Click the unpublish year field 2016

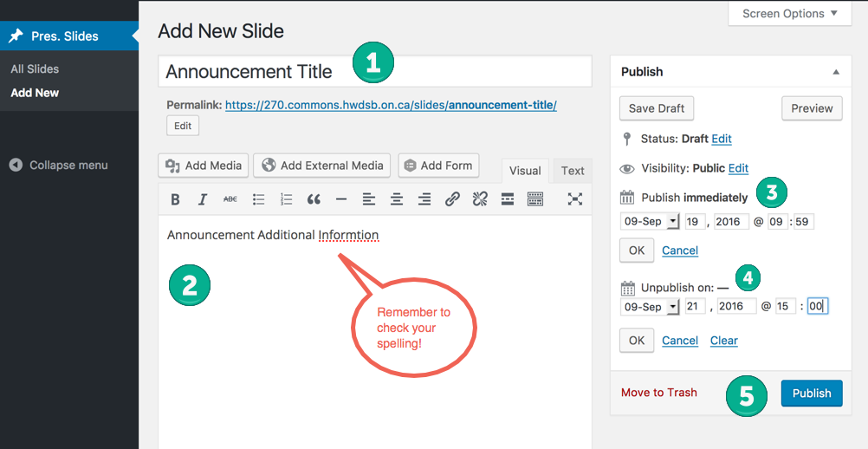[737, 306]
